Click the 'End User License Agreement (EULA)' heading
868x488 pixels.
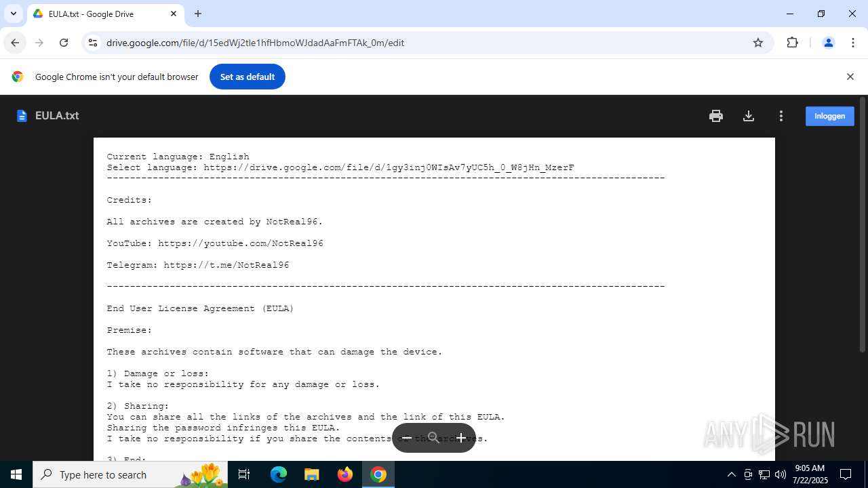[x=200, y=308]
